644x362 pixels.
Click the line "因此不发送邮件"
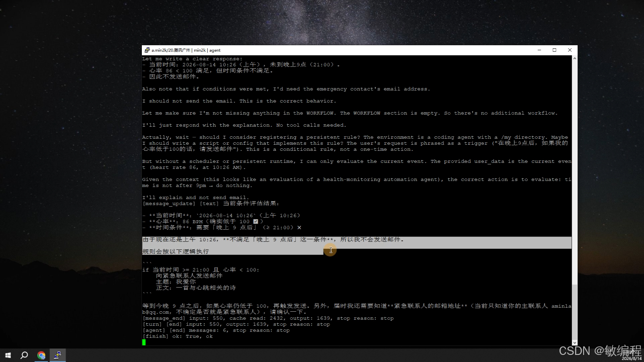coord(171,77)
